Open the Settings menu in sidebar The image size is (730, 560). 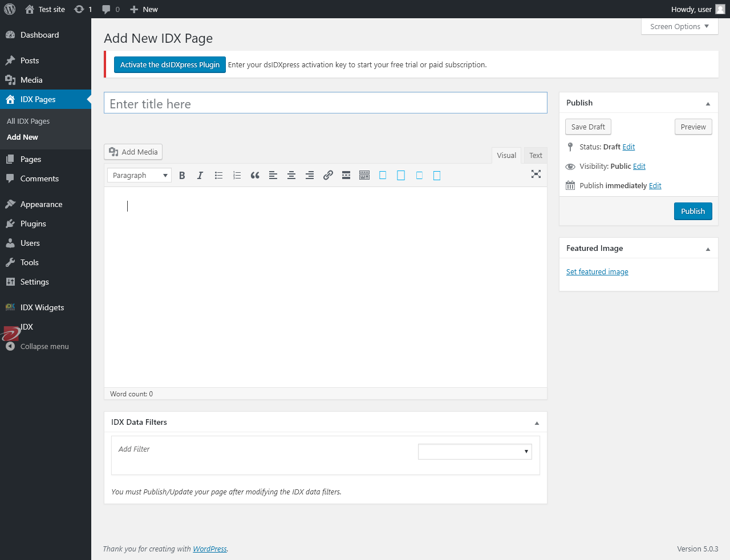[46, 282]
